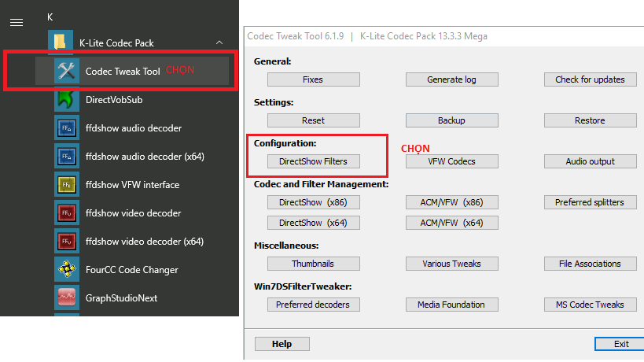
Task: Click Check for updates button
Action: pyautogui.click(x=591, y=79)
